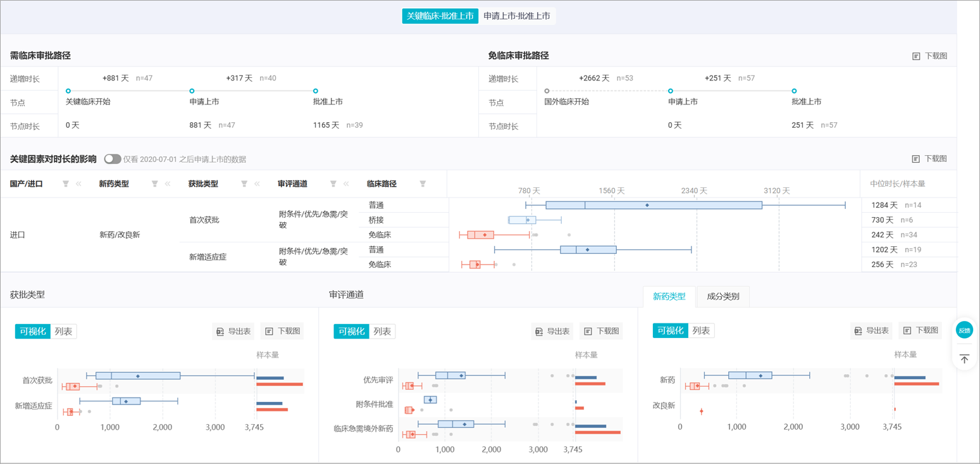Click the blue box plot for 1284 天 row

click(654, 205)
